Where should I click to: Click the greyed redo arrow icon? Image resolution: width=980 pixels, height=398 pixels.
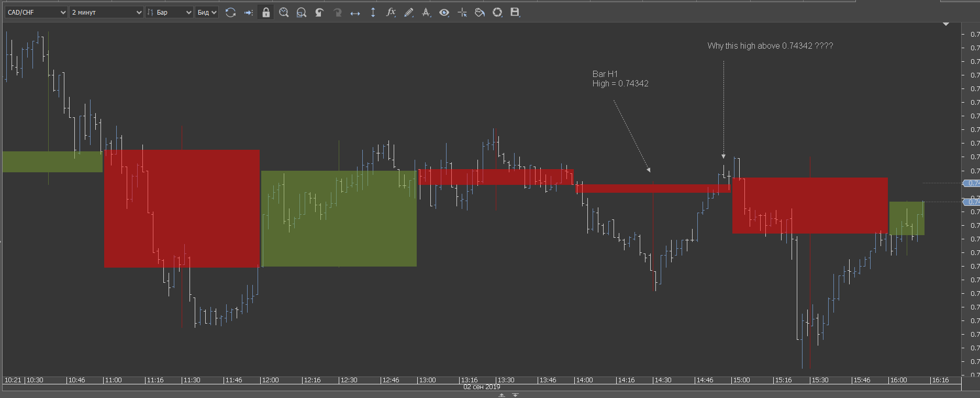click(x=337, y=12)
